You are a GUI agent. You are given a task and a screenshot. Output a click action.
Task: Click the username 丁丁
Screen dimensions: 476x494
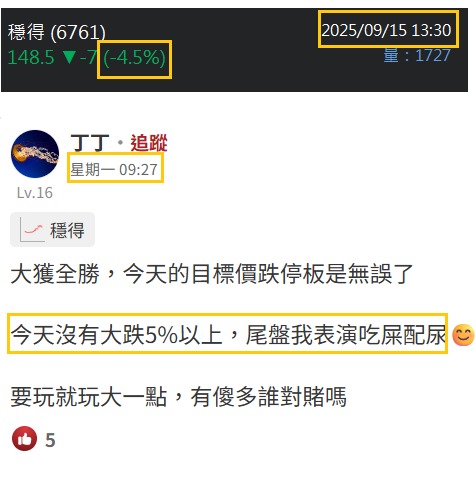[90, 143]
